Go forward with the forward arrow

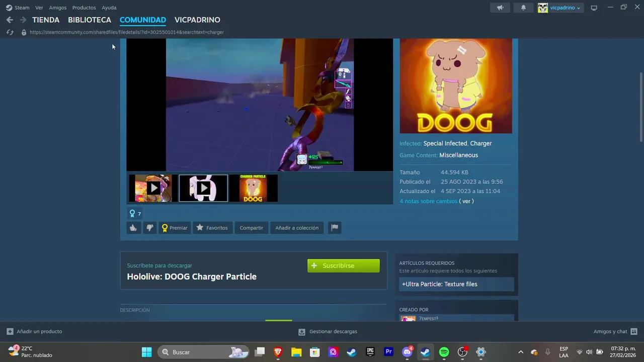23,20
